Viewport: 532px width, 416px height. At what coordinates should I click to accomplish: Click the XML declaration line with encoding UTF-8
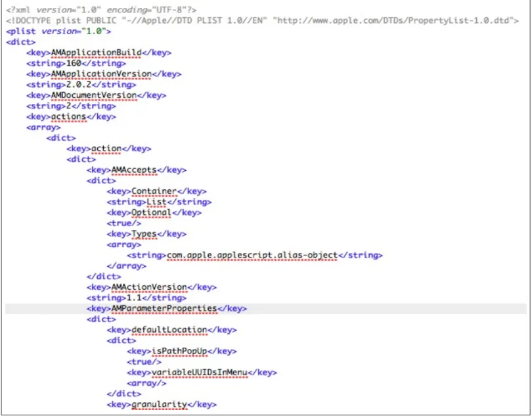101,10
